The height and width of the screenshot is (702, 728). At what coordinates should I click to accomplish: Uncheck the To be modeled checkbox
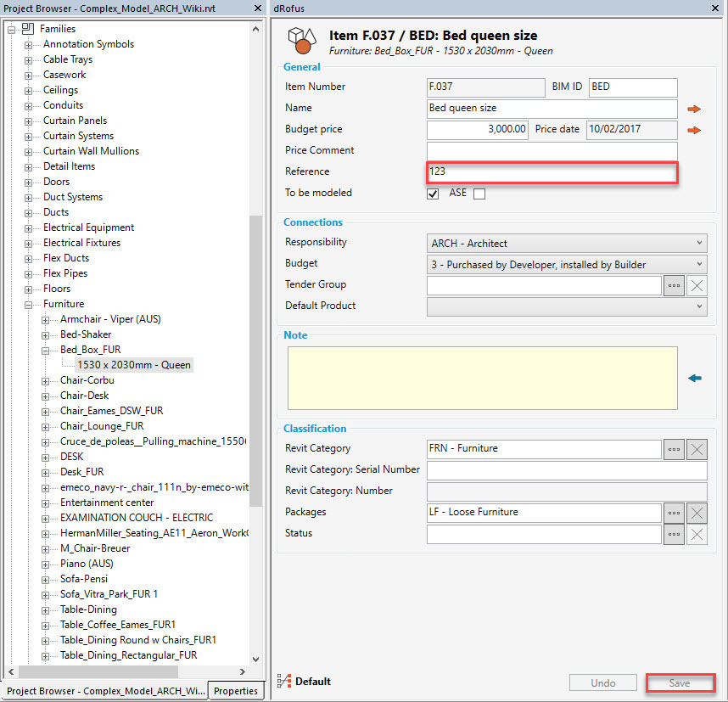click(x=433, y=194)
